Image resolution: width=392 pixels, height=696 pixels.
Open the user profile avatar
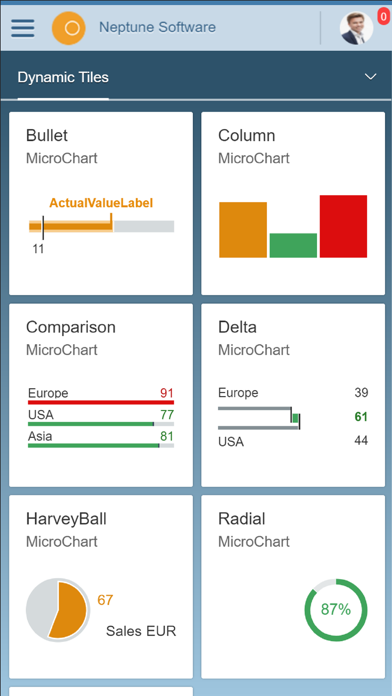tap(356, 28)
